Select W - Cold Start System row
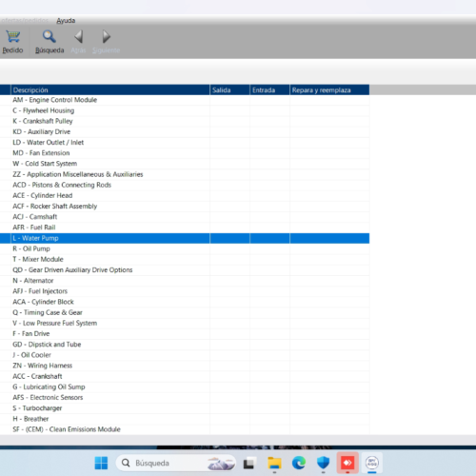This screenshot has width=476, height=476. [x=185, y=164]
